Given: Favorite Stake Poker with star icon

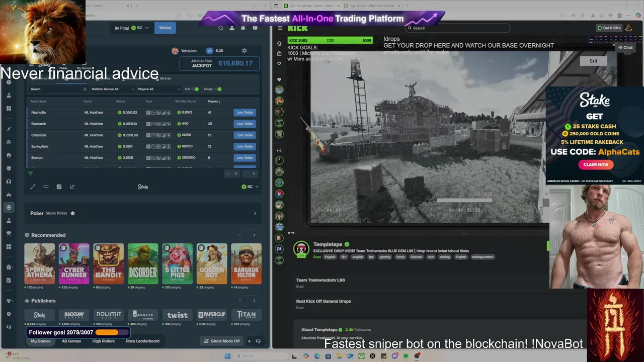Looking at the screenshot, I should click(x=72, y=213).
